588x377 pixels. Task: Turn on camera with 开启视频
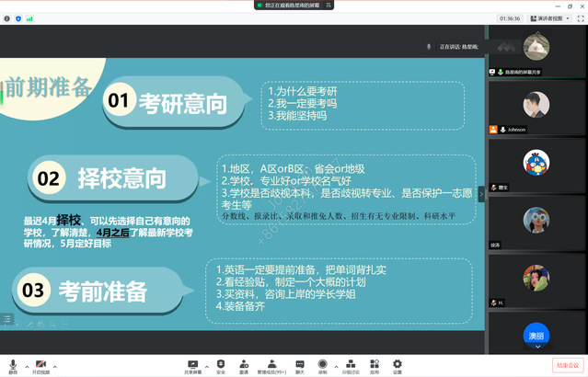(x=40, y=363)
